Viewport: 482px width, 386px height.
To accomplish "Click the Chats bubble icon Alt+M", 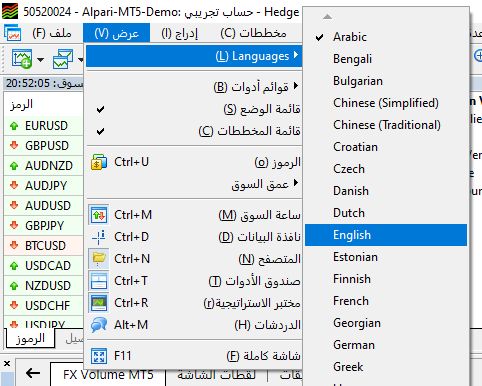I will tap(99, 325).
